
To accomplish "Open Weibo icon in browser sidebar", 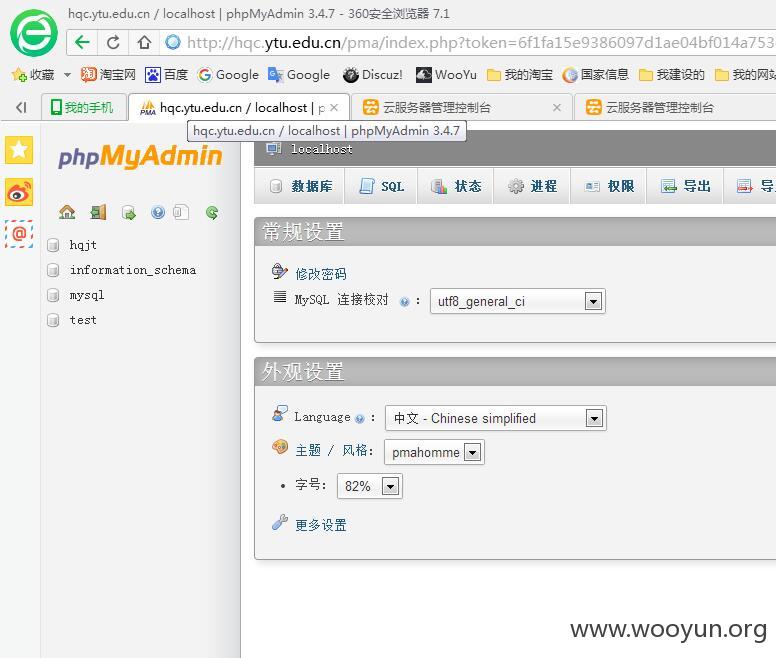I will tap(19, 192).
